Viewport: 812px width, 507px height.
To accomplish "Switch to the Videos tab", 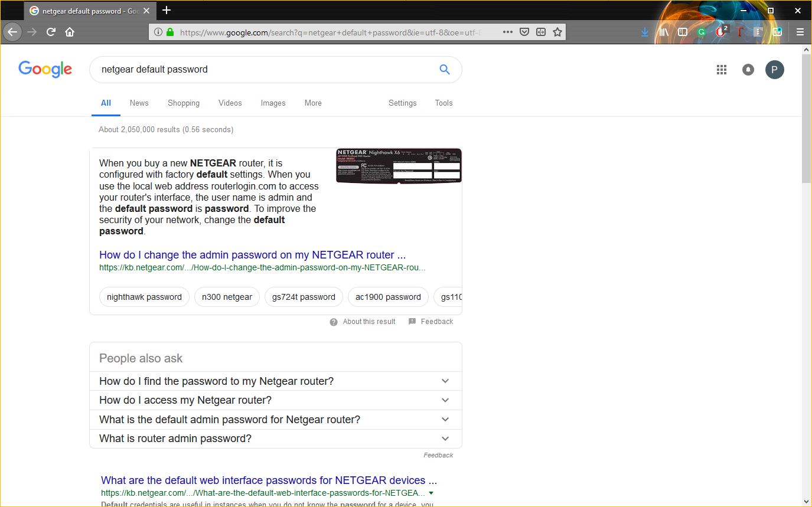I will [230, 103].
